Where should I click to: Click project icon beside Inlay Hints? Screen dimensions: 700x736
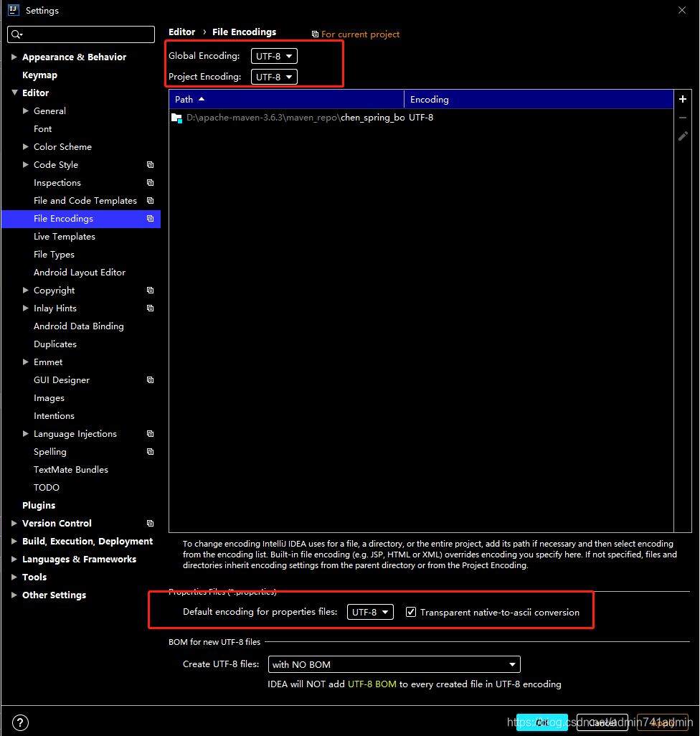150,308
